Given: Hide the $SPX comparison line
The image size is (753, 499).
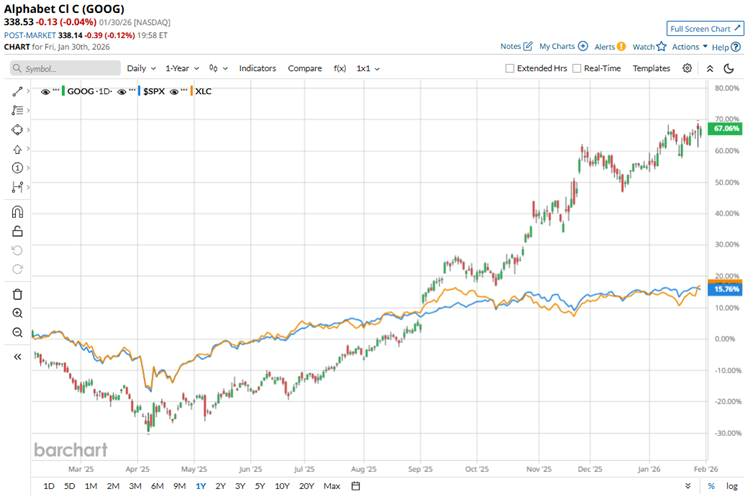Looking at the screenshot, I should 122,91.
